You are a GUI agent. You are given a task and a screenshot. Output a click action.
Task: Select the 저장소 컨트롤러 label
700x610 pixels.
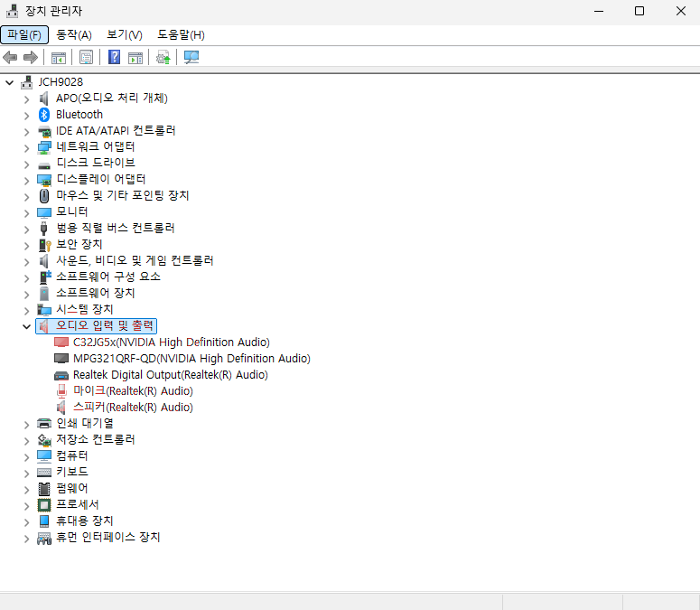(96, 439)
